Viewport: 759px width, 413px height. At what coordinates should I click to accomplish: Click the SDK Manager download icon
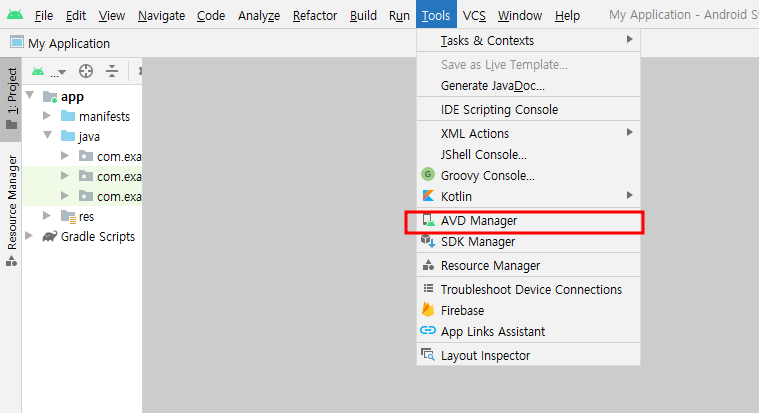tap(428, 241)
